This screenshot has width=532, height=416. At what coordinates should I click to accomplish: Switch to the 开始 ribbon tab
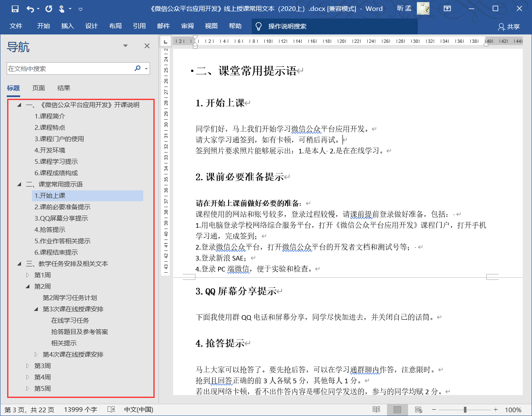coord(44,26)
